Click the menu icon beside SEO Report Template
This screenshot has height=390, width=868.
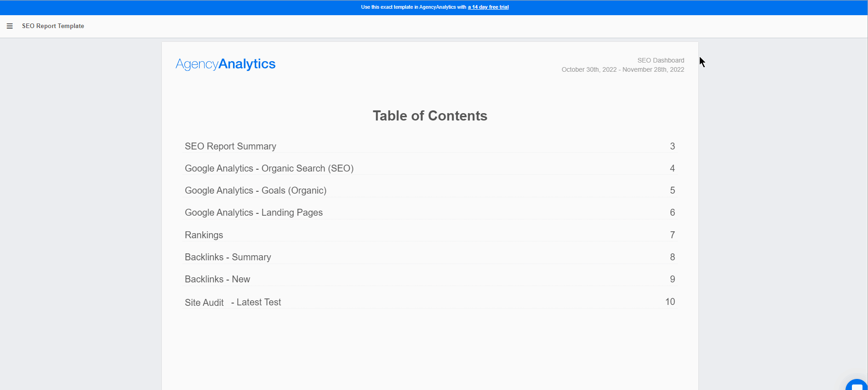(x=10, y=26)
